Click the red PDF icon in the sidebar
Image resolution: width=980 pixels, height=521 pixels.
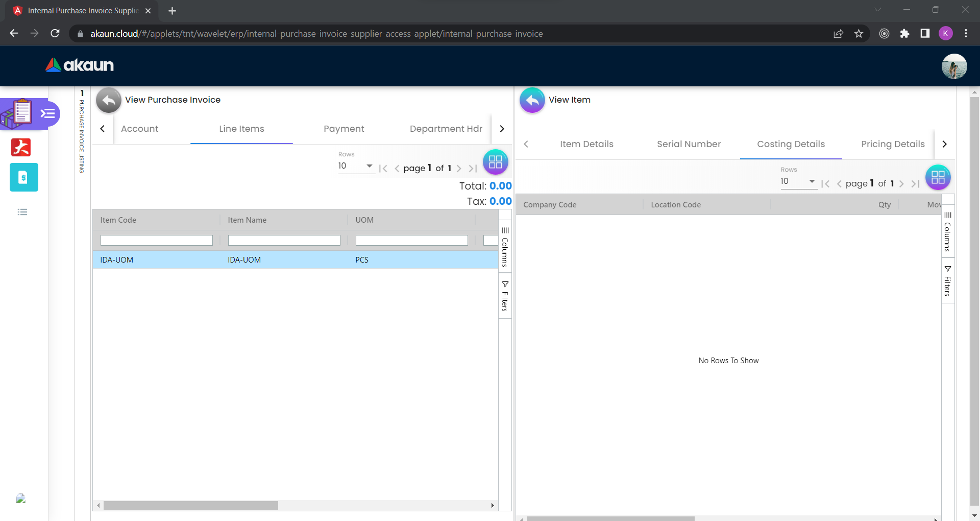[21, 147]
